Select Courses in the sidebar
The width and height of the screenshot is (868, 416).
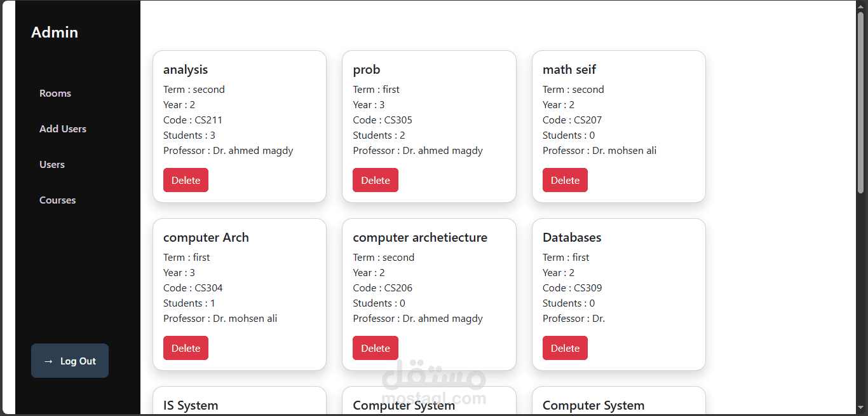[x=57, y=200]
